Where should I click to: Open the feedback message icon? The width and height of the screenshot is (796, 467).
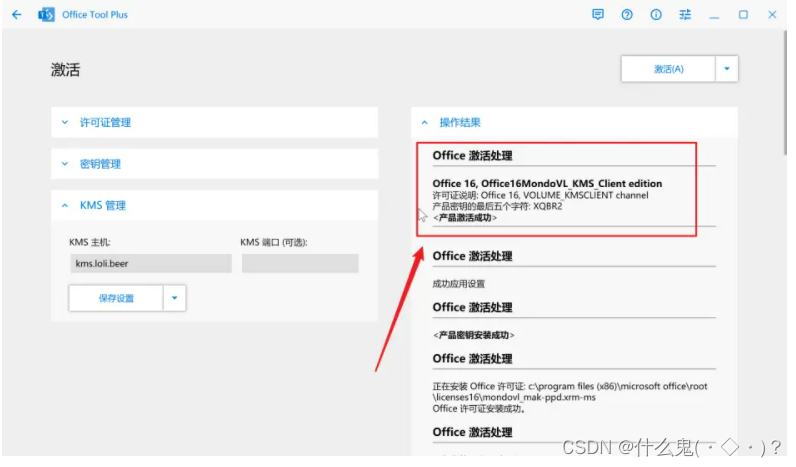click(x=598, y=15)
